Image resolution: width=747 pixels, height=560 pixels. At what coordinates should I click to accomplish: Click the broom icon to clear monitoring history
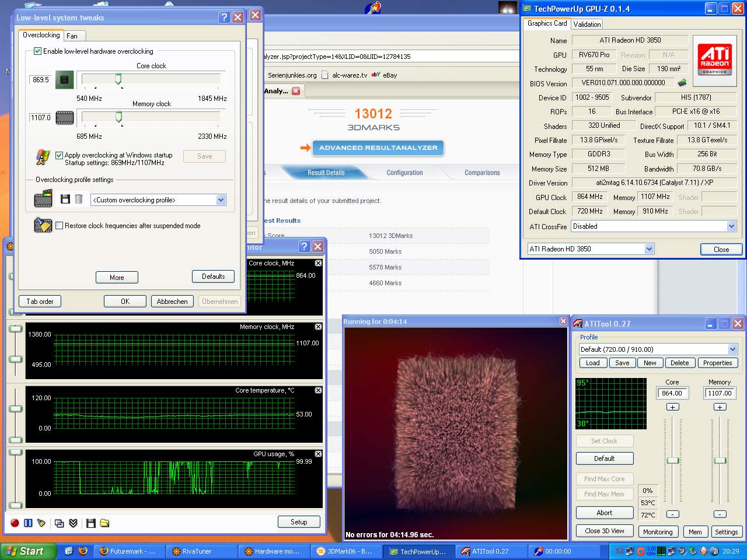41,523
